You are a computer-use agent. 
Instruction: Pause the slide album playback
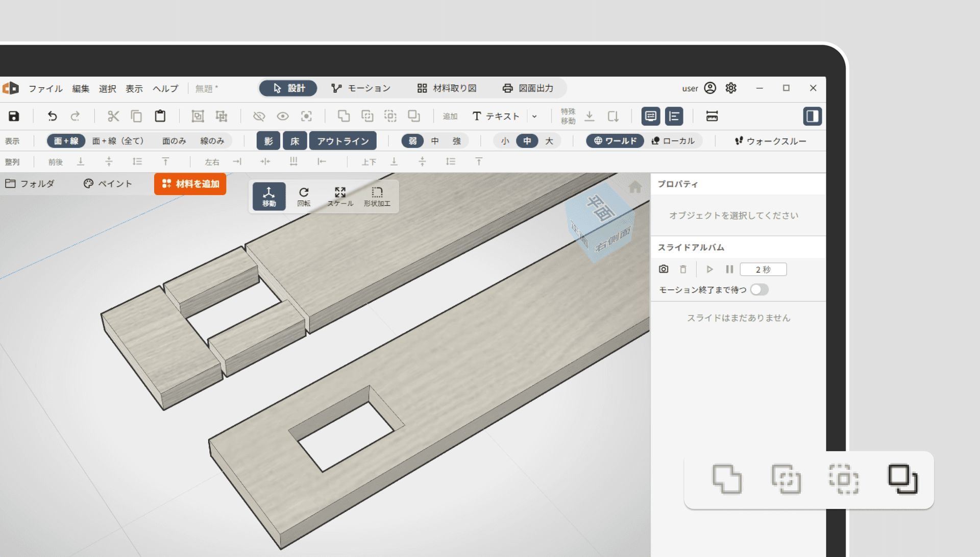tap(730, 269)
